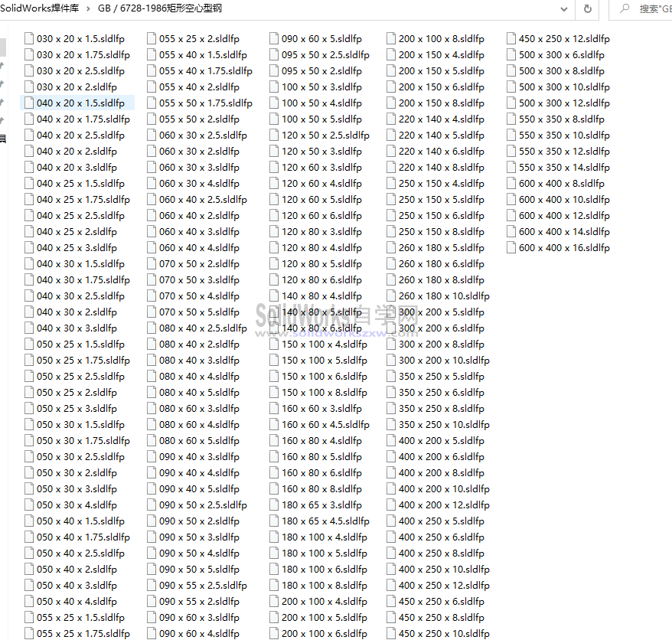
Task: Select 050 x 30 x 4.sldlfp
Action: tap(71, 505)
